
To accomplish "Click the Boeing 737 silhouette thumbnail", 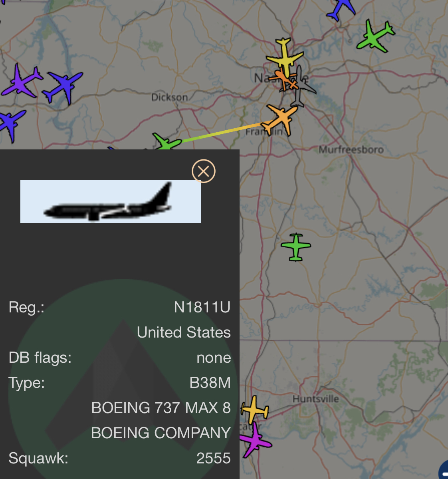I will (x=111, y=201).
